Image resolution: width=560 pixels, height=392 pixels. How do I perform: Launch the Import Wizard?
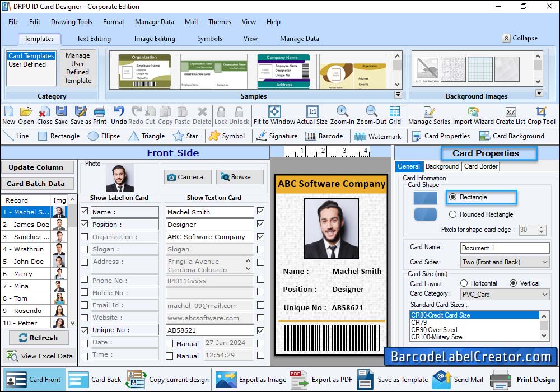pos(473,115)
